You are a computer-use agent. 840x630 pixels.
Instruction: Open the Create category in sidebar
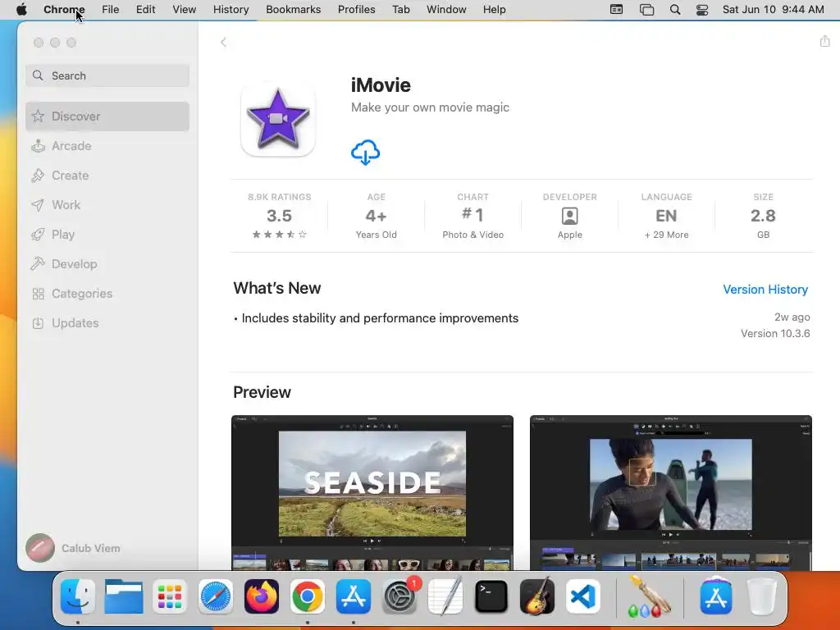(107, 176)
